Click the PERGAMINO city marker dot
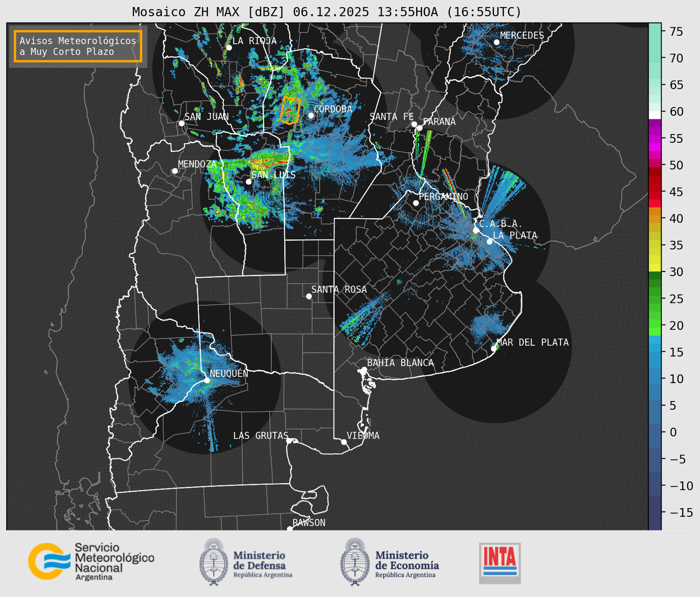The image size is (700, 597). (416, 203)
